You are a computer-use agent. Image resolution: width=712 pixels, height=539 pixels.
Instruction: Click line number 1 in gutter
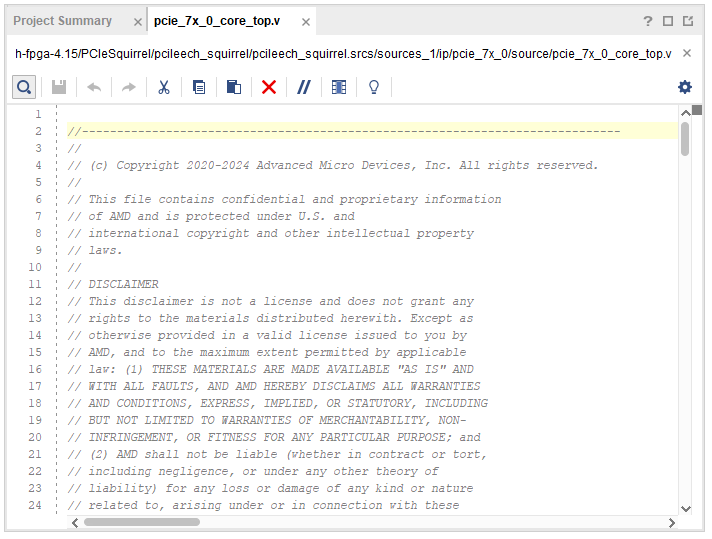click(39, 114)
